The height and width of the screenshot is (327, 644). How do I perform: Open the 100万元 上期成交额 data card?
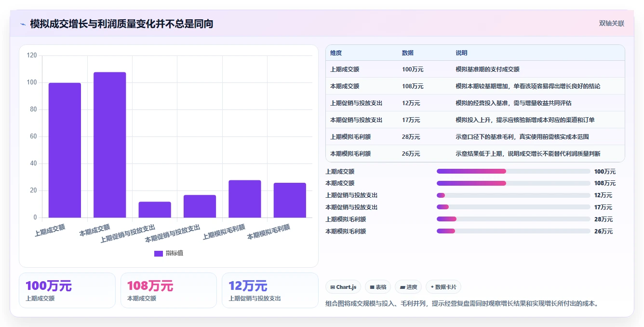coord(67,290)
